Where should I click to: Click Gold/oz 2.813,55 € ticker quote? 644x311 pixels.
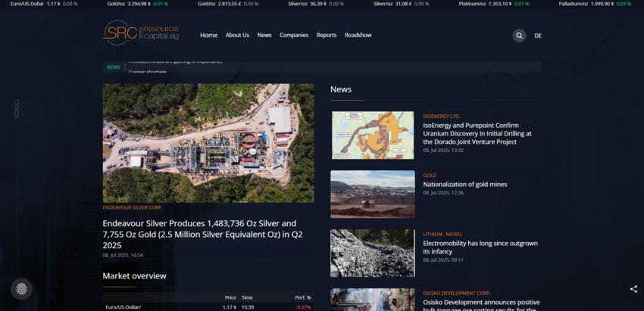(x=228, y=4)
